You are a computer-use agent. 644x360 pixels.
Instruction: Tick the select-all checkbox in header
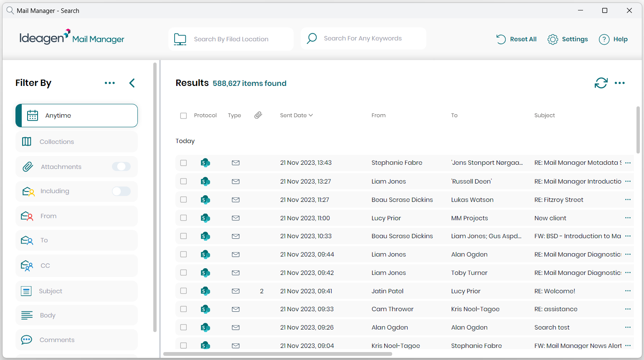tap(183, 116)
